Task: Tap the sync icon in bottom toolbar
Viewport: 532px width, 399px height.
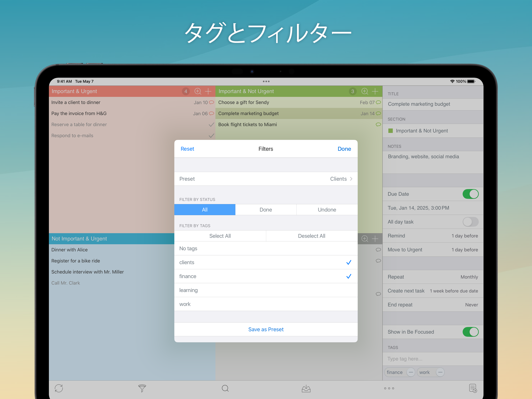Action: pos(59,388)
